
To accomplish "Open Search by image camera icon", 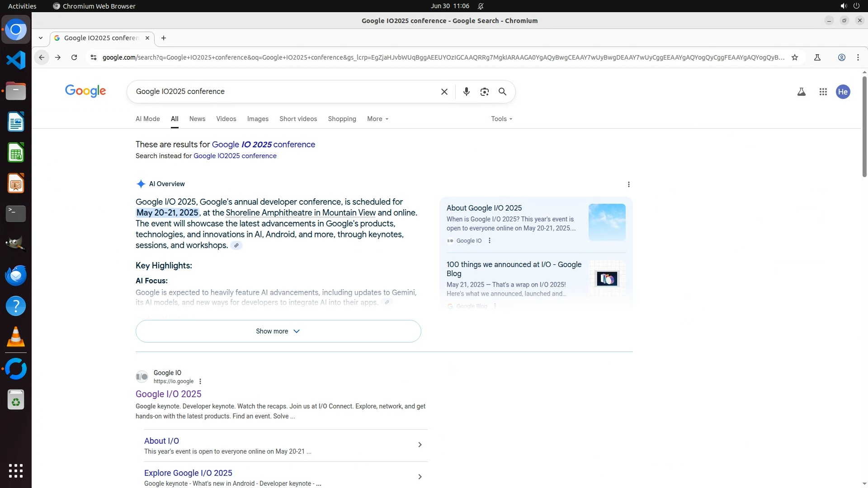I will click(x=484, y=92).
